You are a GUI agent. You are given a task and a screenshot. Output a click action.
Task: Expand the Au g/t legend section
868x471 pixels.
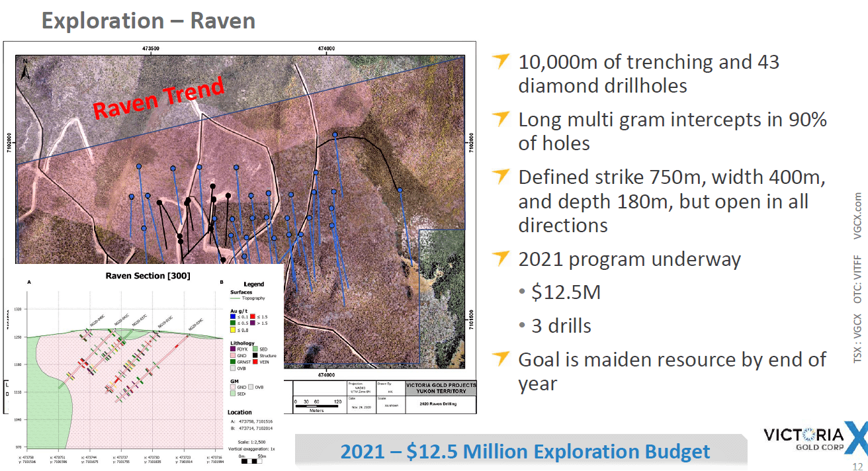[239, 310]
